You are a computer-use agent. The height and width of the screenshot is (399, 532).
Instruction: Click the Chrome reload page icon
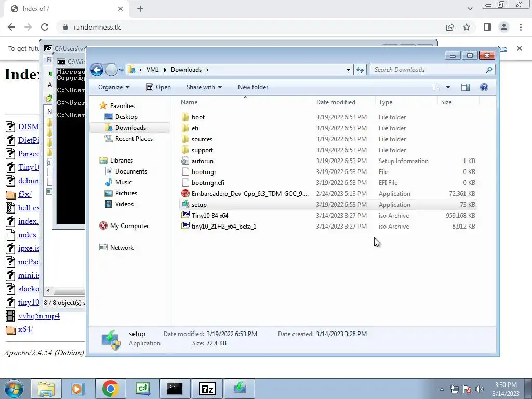click(x=45, y=27)
